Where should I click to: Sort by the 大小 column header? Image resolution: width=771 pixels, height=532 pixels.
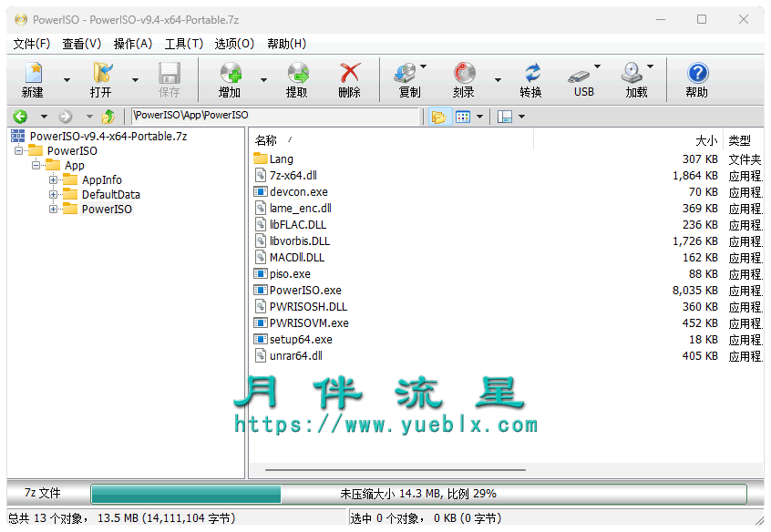[629, 140]
